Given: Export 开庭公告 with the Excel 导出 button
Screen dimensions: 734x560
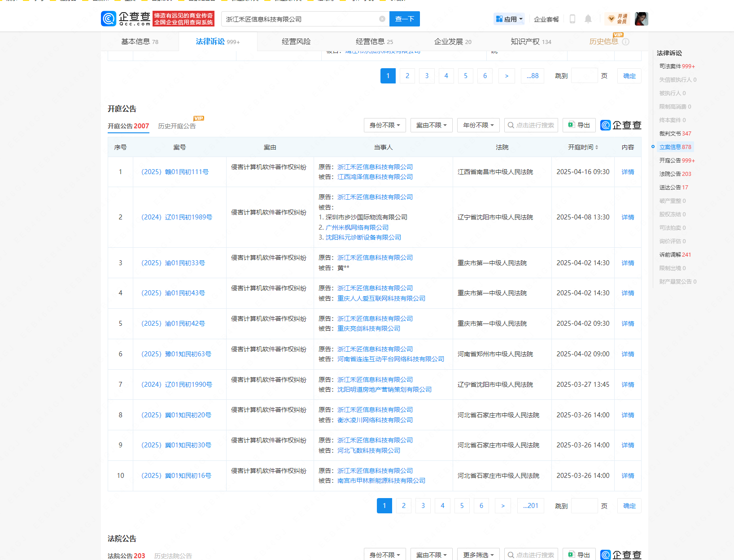Looking at the screenshot, I should point(579,125).
